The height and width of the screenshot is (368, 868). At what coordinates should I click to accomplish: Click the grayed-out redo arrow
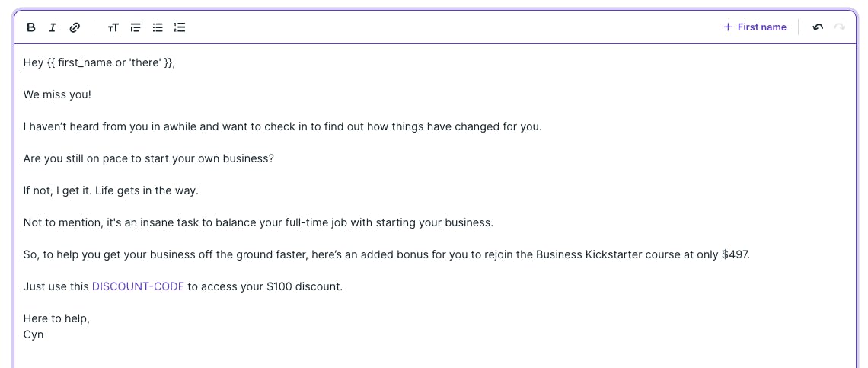pyautogui.click(x=840, y=27)
